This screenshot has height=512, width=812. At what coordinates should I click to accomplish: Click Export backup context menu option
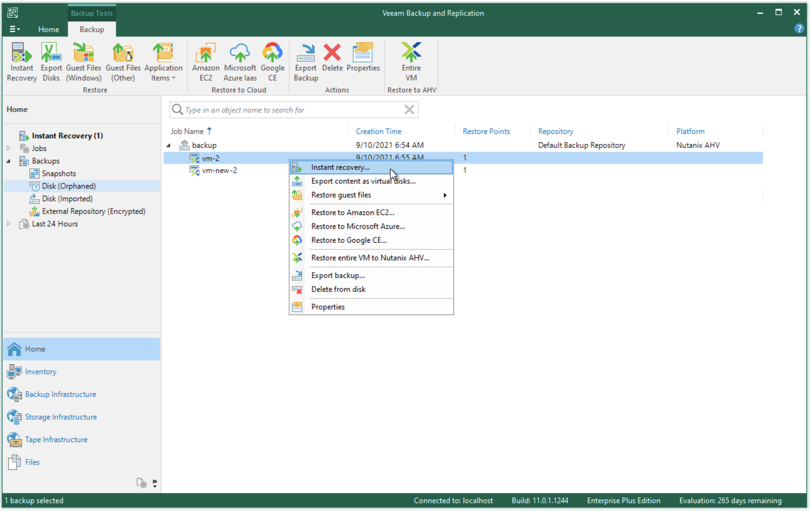click(x=338, y=275)
